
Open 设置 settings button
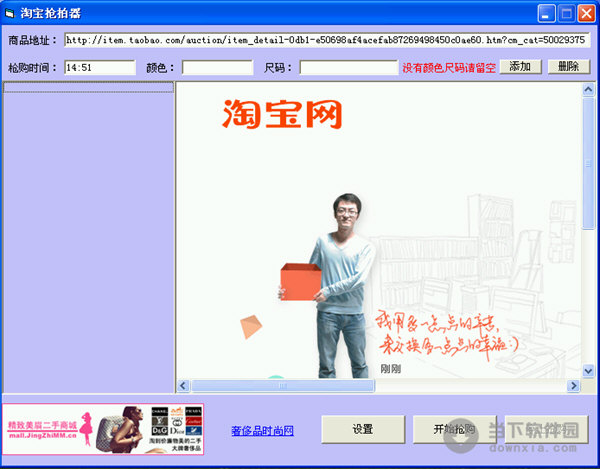click(363, 429)
